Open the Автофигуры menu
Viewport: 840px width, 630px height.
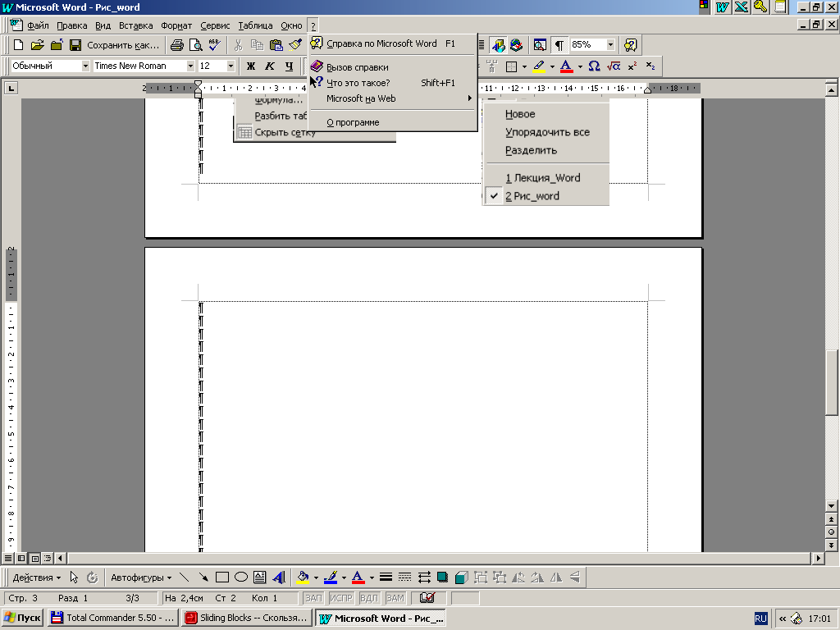[141, 577]
